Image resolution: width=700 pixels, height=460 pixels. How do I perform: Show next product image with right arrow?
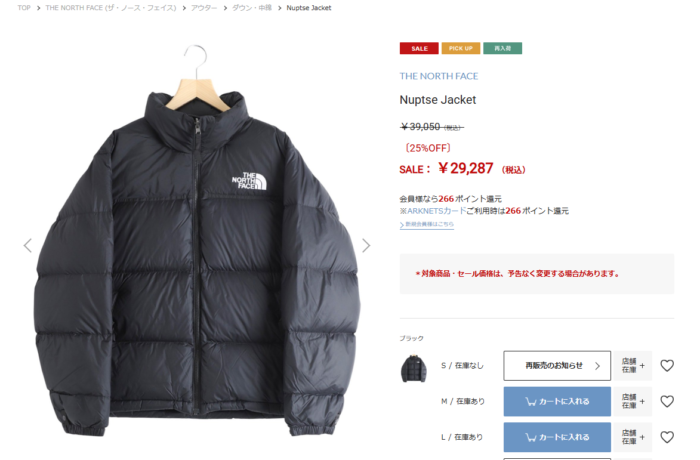(x=366, y=245)
